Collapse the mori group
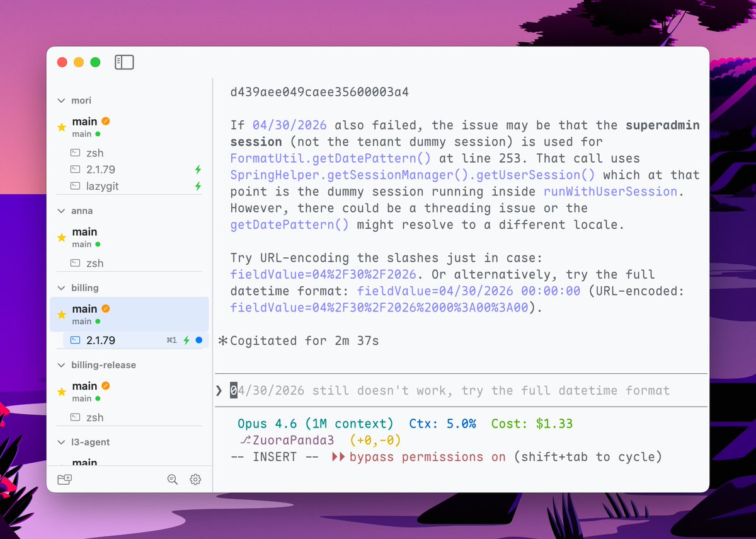 coord(62,100)
